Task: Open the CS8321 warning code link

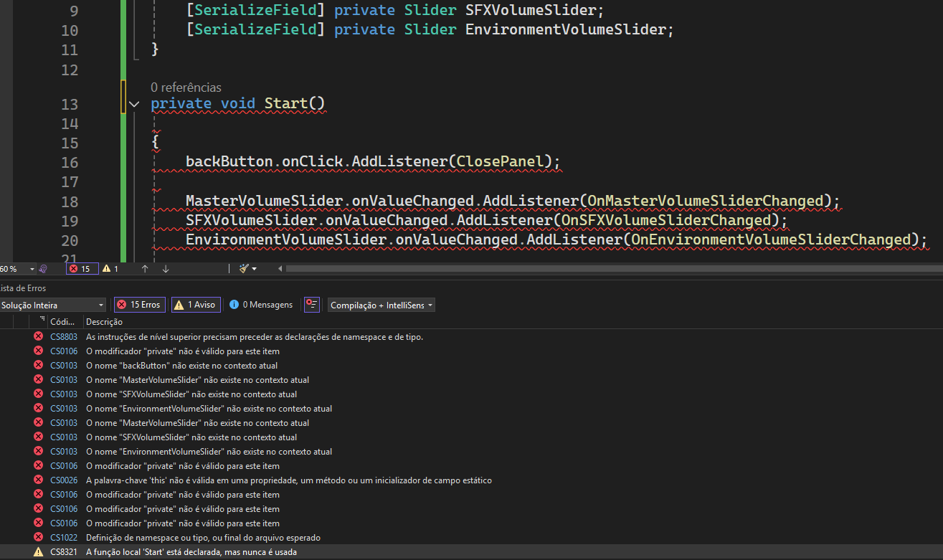Action: coord(64,552)
